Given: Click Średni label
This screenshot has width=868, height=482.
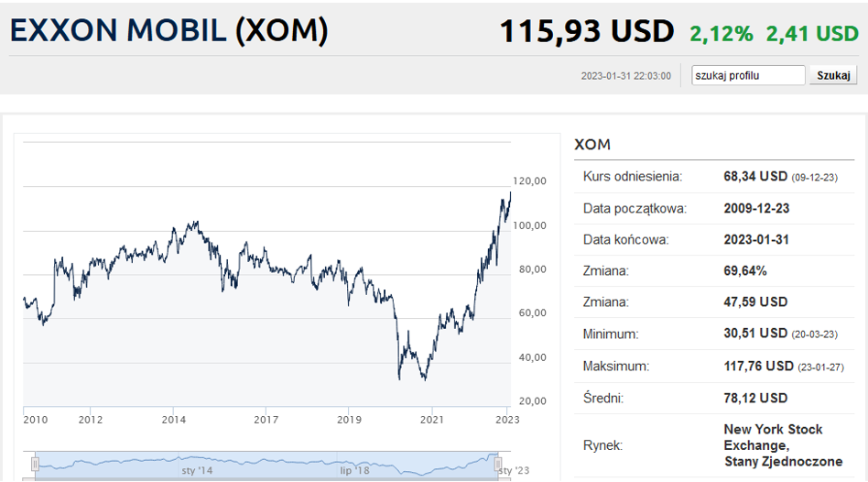Looking at the screenshot, I should coord(602,398).
